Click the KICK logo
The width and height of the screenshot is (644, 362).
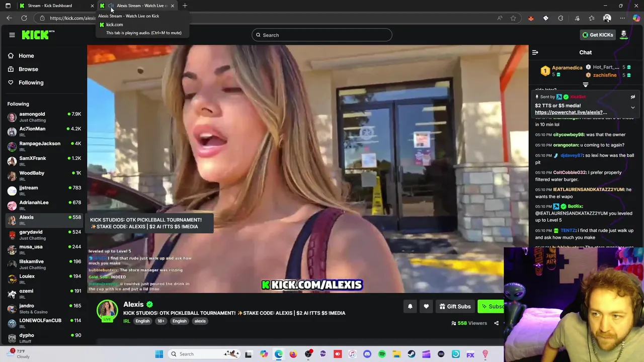pyautogui.click(x=38, y=35)
